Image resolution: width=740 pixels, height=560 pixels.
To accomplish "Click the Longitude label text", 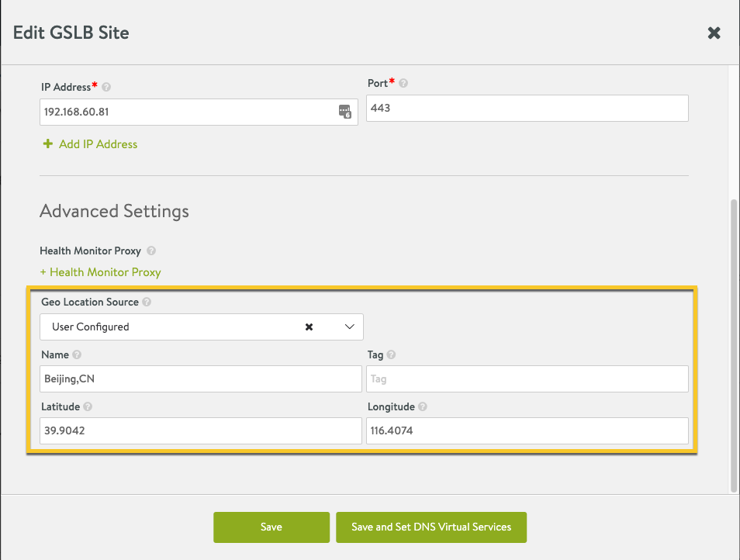I will click(x=391, y=406).
